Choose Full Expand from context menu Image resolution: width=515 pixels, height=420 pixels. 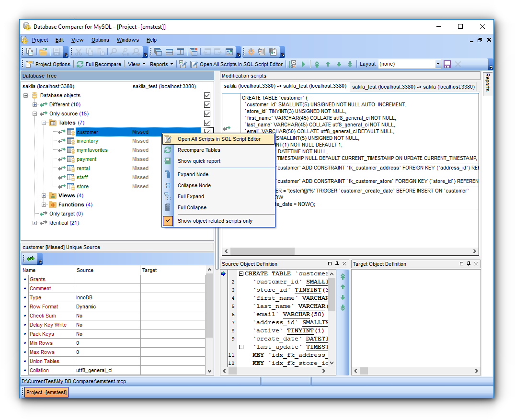pyautogui.click(x=219, y=197)
